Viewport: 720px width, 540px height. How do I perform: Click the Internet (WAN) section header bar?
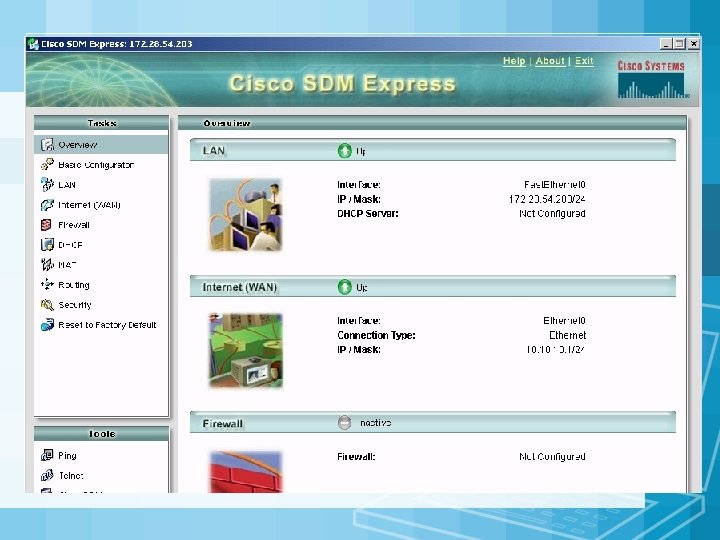(433, 287)
